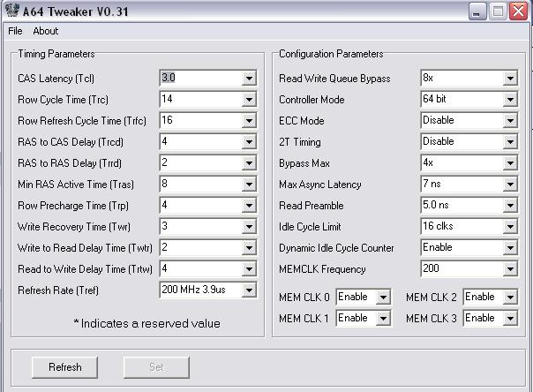
Task: Open the File menu
Action: click(15, 31)
